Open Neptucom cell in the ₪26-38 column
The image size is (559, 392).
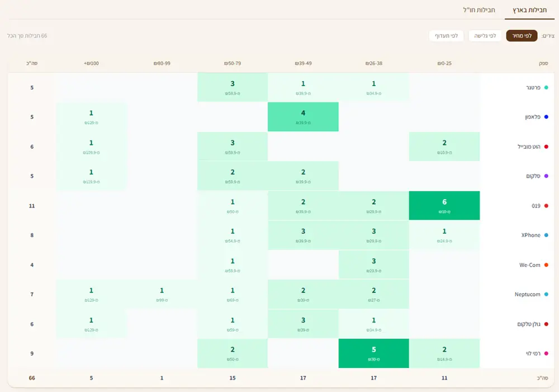373,294
